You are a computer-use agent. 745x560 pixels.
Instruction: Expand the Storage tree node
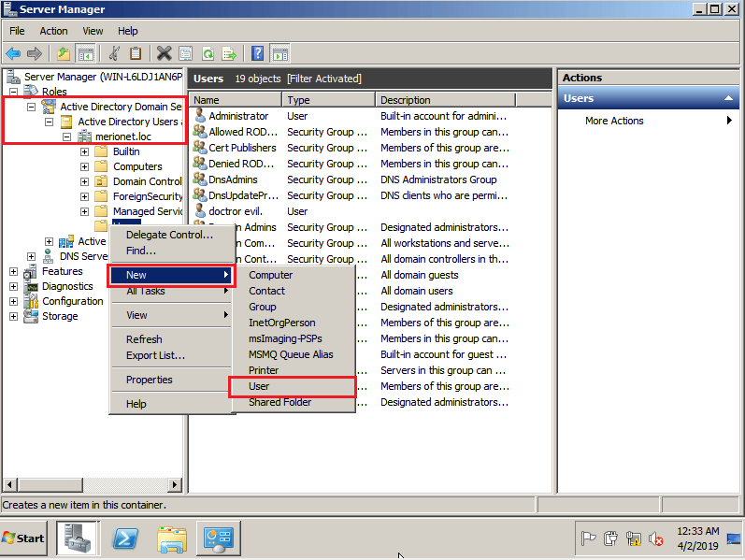[14, 316]
